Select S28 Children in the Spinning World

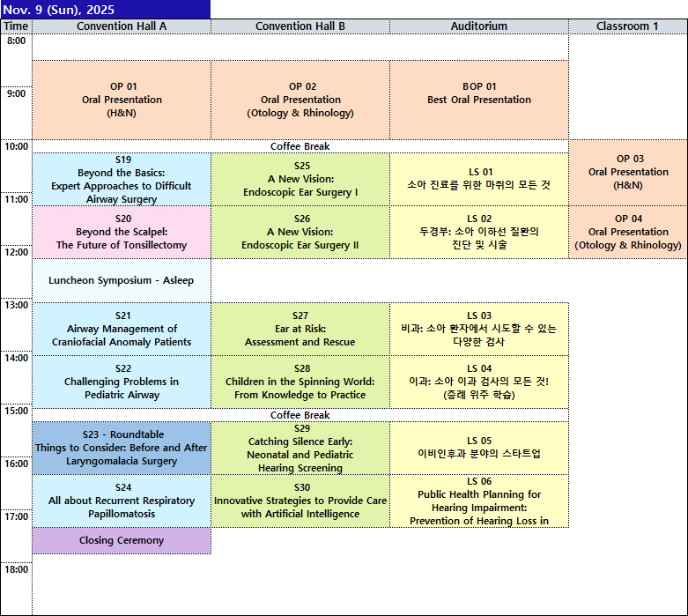point(300,382)
